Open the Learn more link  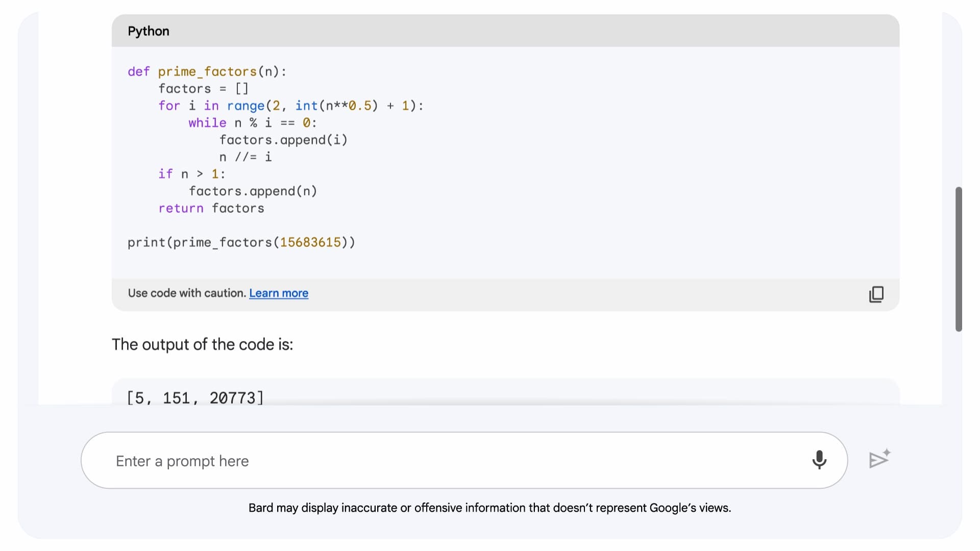279,293
